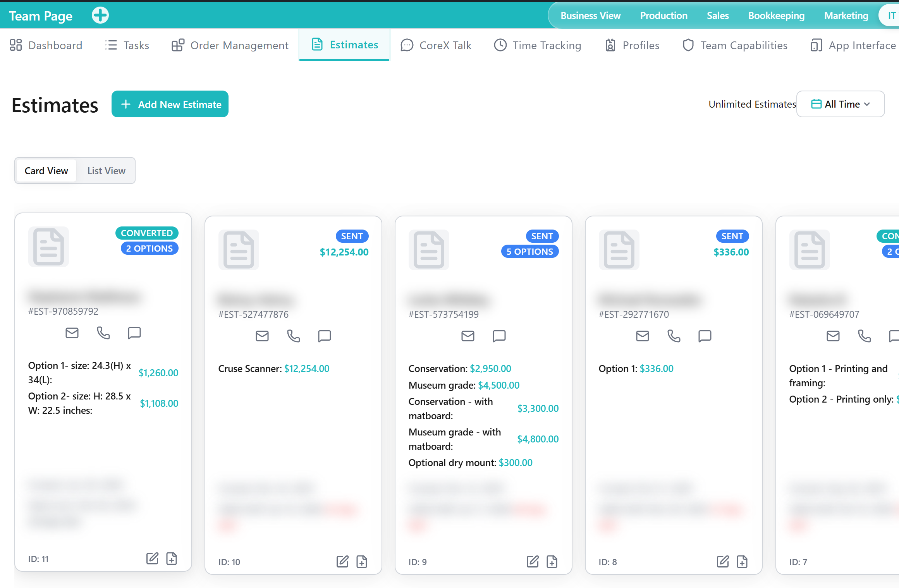Call contact on estimate #EST-970859792

point(103,333)
